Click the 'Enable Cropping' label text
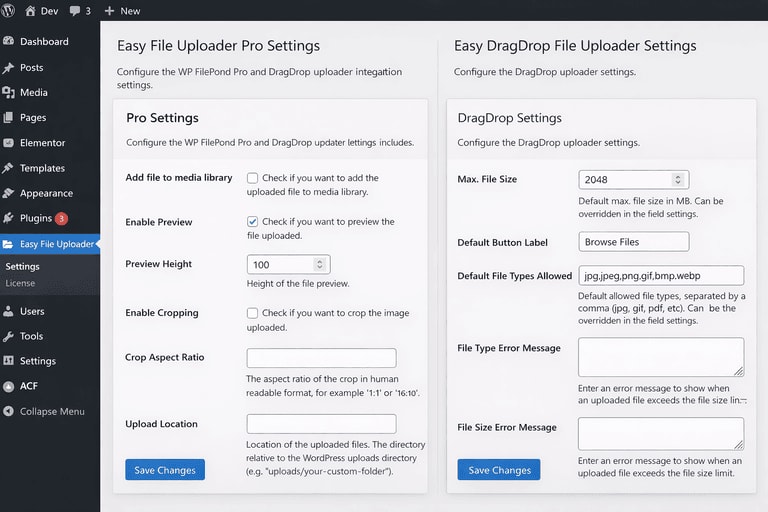The image size is (768, 512). click(x=162, y=313)
